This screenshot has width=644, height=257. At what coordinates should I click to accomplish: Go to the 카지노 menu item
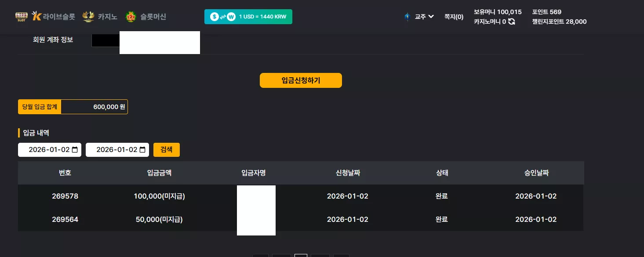tap(108, 17)
